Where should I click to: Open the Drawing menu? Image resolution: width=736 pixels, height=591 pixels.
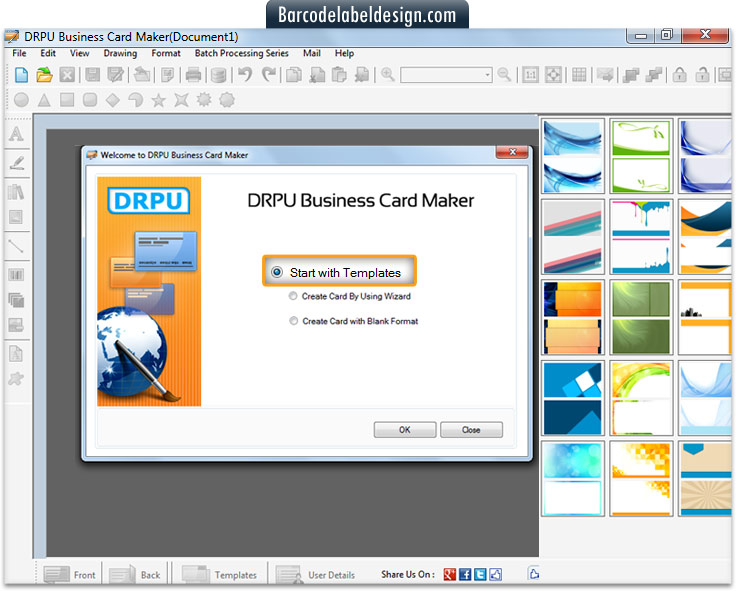(120, 53)
